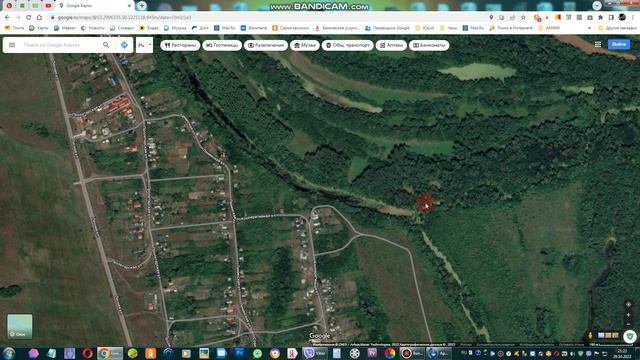Select the Банкоматы category chip
The width and height of the screenshot is (640, 360).
[429, 45]
